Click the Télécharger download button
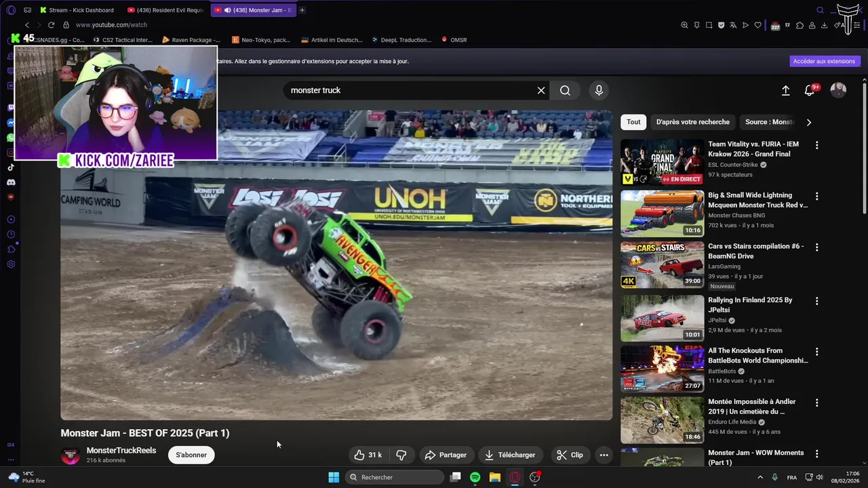The image size is (868, 488). click(x=510, y=455)
